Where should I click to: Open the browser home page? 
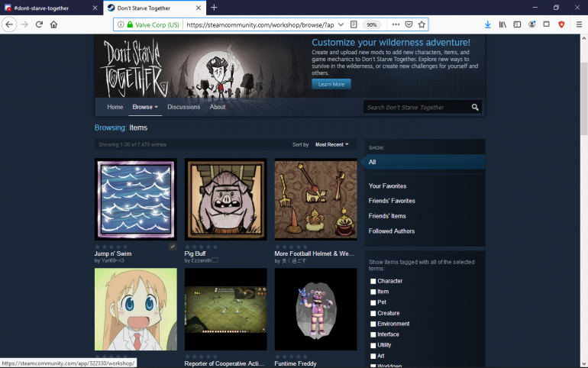coord(53,24)
